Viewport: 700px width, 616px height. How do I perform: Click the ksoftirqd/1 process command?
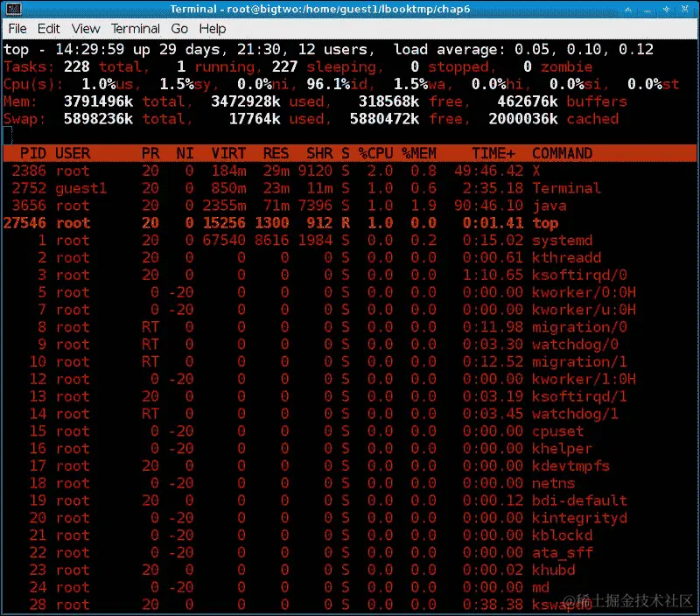point(579,396)
